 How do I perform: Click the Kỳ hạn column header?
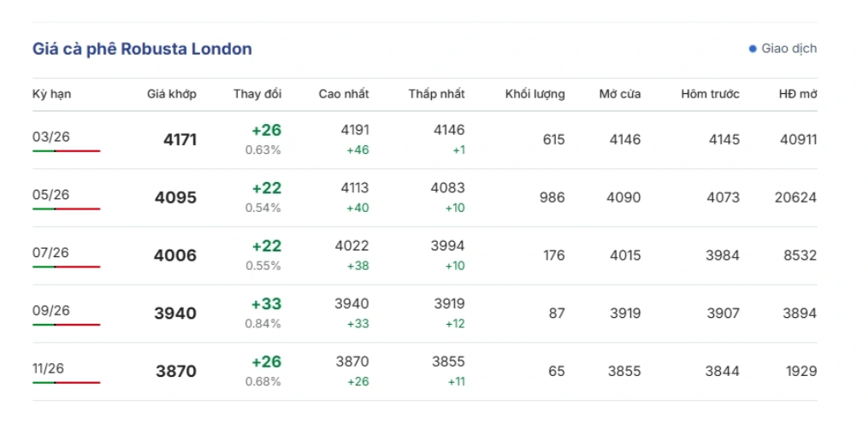(51, 94)
